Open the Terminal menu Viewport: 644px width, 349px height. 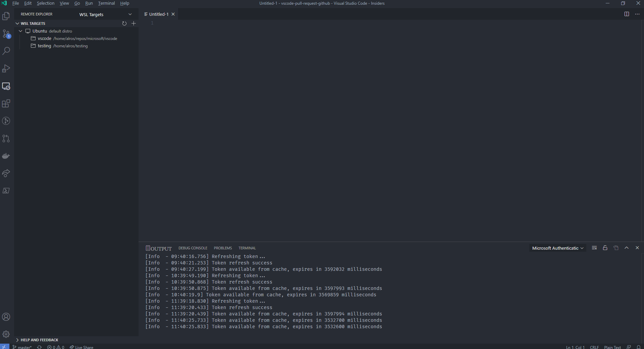[106, 3]
